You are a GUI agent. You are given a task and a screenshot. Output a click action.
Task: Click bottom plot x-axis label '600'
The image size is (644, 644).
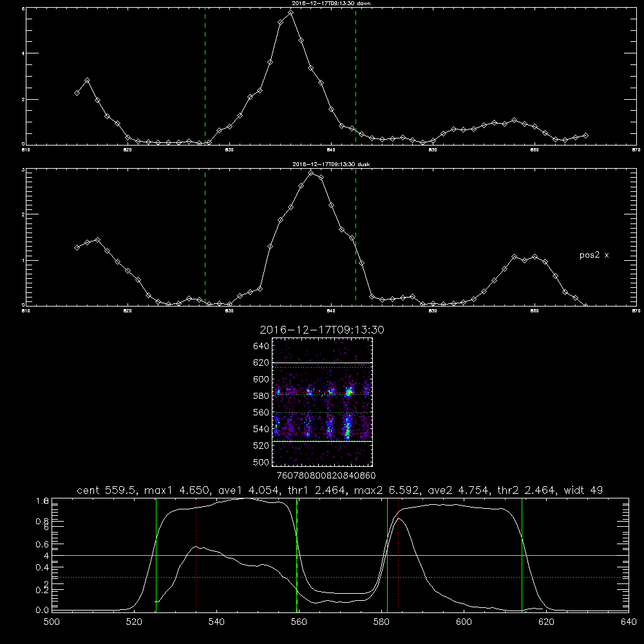(464, 622)
